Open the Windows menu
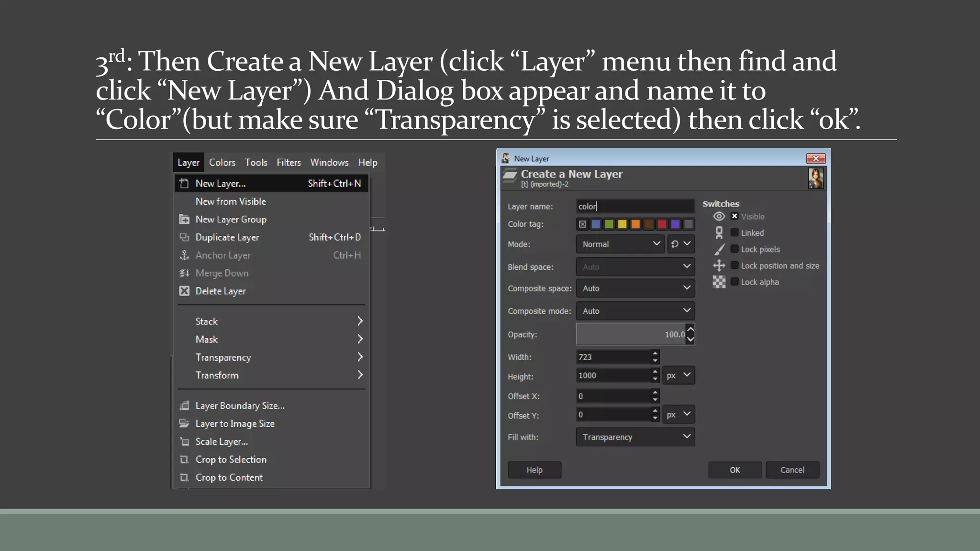 coord(329,163)
